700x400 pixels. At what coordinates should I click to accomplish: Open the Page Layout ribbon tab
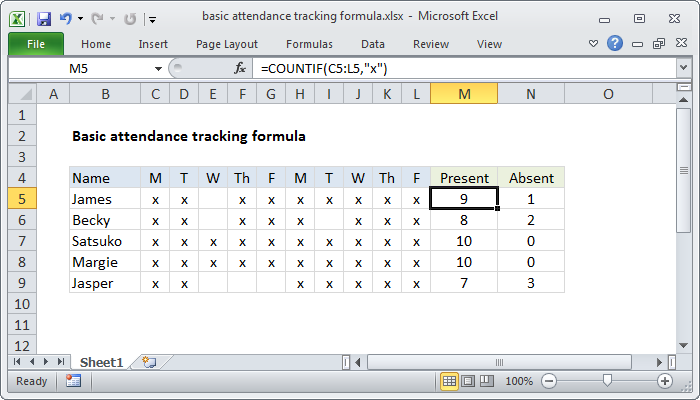pyautogui.click(x=227, y=44)
